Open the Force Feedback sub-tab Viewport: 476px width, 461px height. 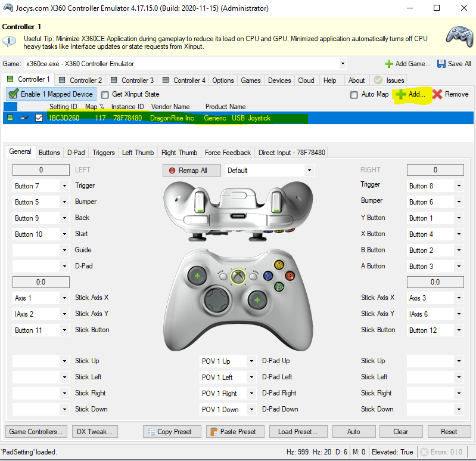point(228,153)
